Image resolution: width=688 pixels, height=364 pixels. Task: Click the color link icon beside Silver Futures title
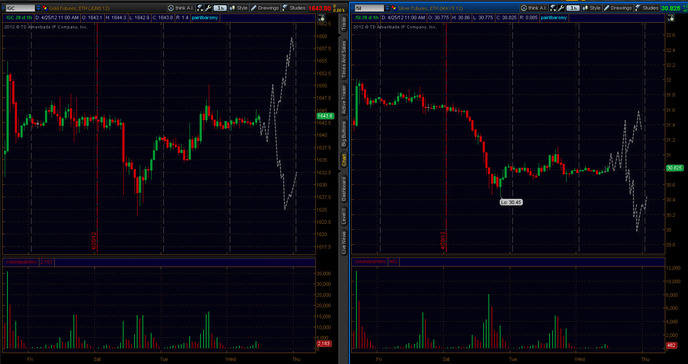(x=393, y=8)
